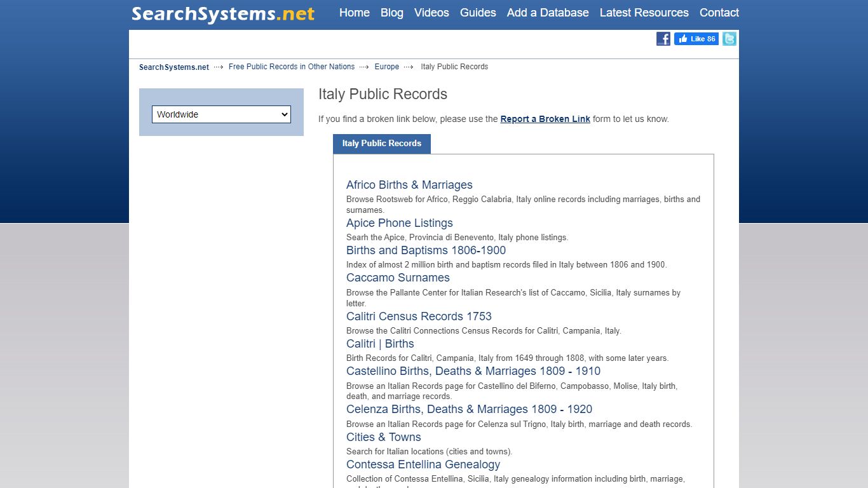Open Latest Resources in navigation
The height and width of the screenshot is (488, 868).
coord(644,13)
